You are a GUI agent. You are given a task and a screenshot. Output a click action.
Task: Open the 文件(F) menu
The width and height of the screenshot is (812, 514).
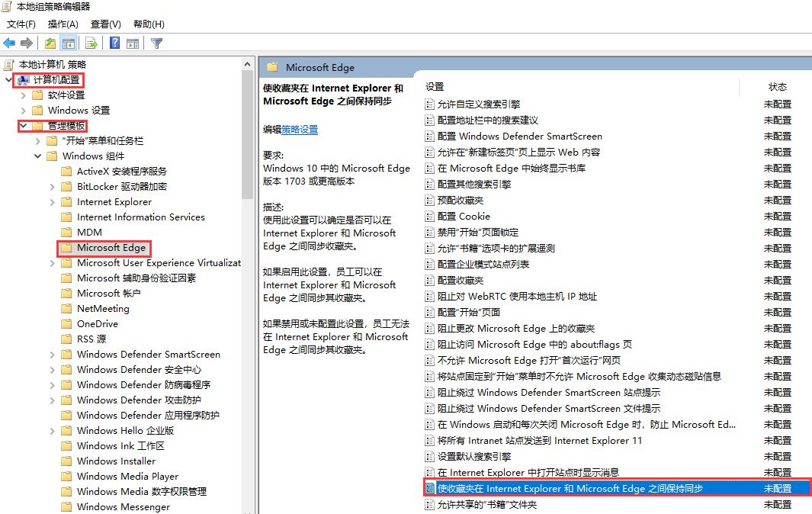(x=21, y=24)
